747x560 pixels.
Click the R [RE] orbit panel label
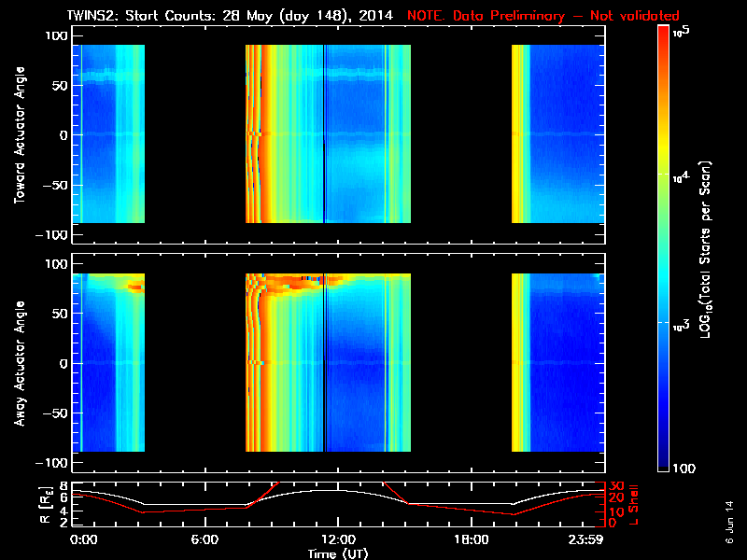(x=45, y=505)
